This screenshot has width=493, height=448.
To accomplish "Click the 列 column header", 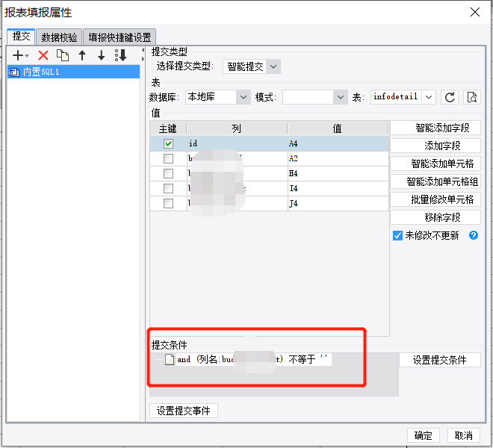I will [x=237, y=128].
